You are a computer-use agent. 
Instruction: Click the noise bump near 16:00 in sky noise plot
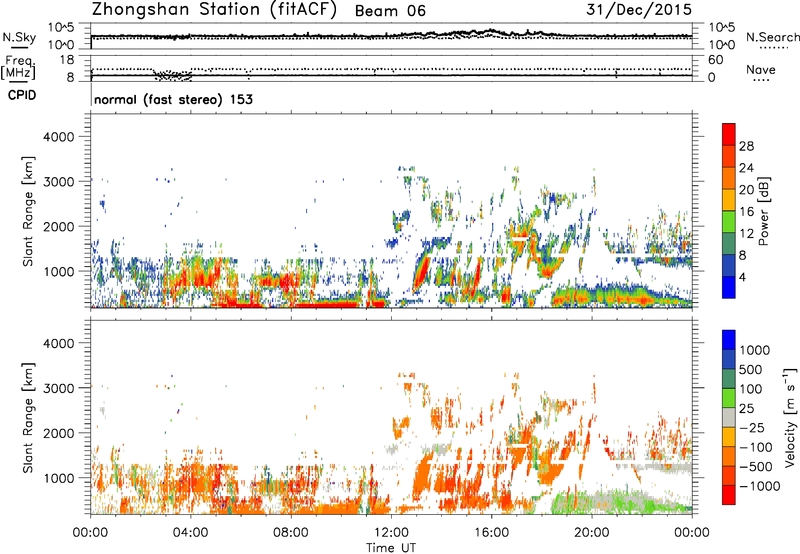(489, 33)
